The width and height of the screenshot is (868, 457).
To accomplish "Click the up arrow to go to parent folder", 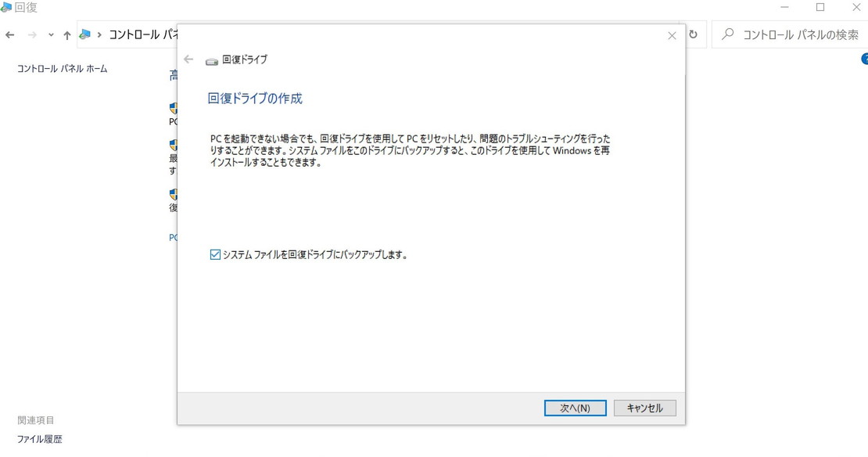I will pyautogui.click(x=67, y=34).
